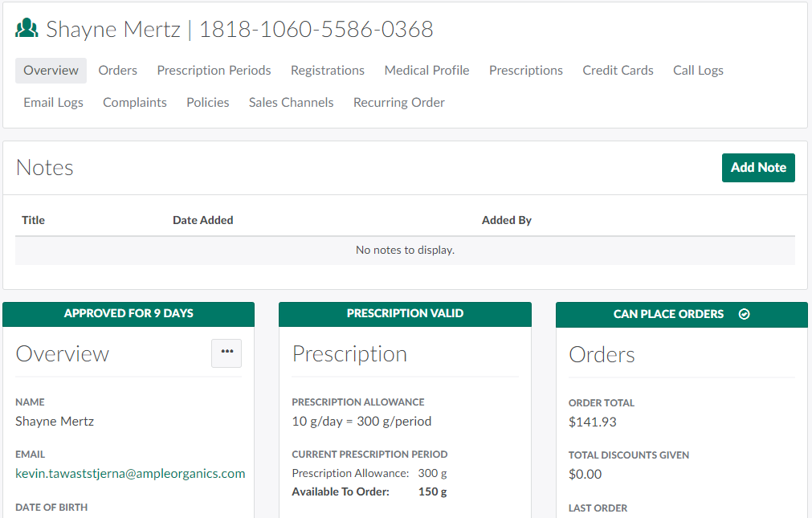Screen dimensions: 812x518
Task: Sort notes by the Title column header
Action: click(x=33, y=220)
